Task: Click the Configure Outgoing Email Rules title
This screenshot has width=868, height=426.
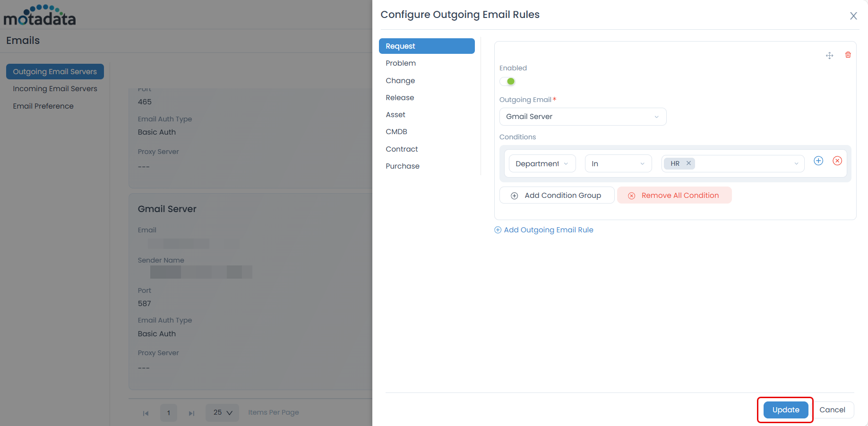Action: (x=460, y=15)
